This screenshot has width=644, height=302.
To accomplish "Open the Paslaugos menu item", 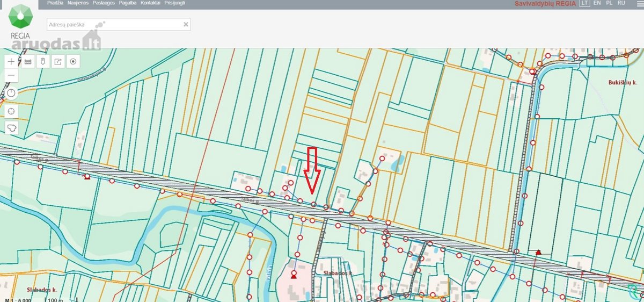I will point(104,3).
